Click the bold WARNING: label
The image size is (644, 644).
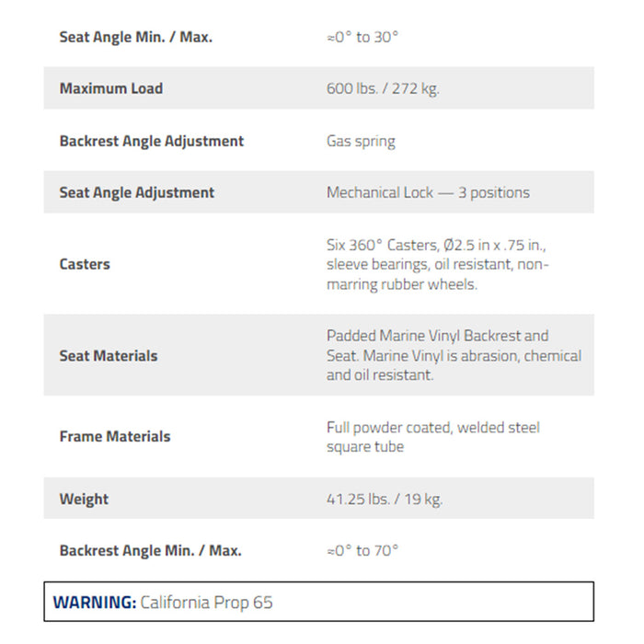[95, 603]
